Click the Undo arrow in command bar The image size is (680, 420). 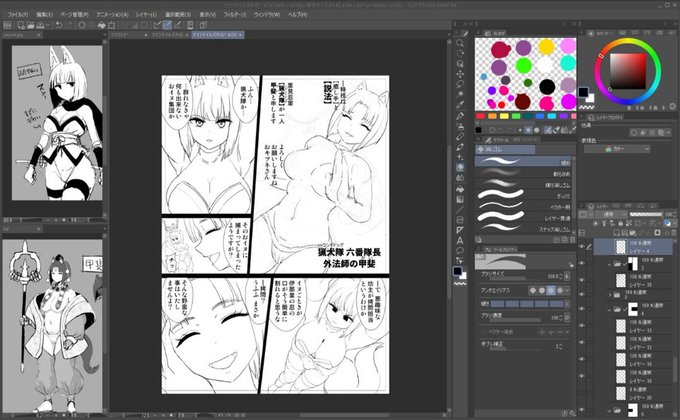(59, 25)
